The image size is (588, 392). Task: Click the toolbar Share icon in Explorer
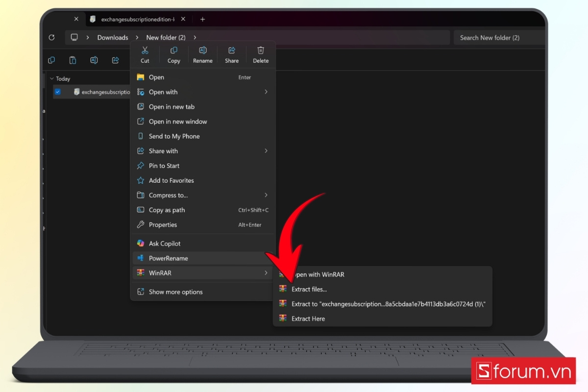[116, 60]
